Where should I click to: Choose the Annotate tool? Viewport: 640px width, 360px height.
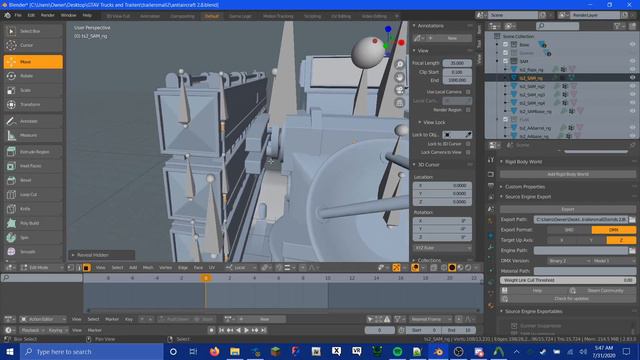(33, 121)
